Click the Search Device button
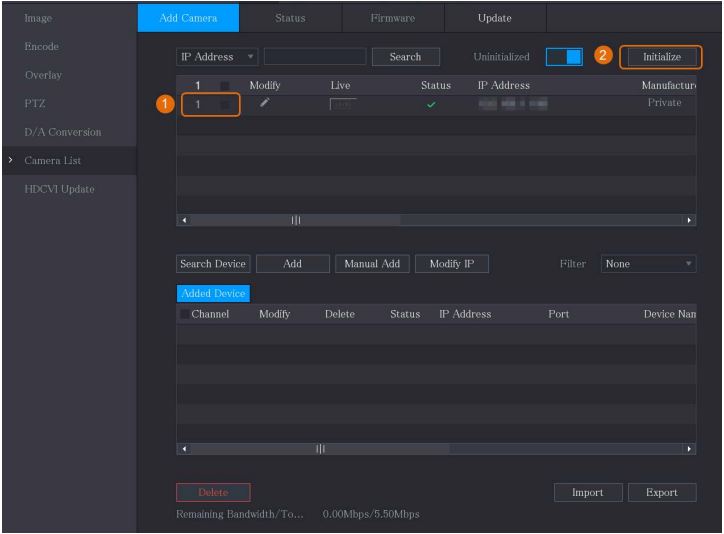This screenshot has height=534, width=724. click(213, 264)
